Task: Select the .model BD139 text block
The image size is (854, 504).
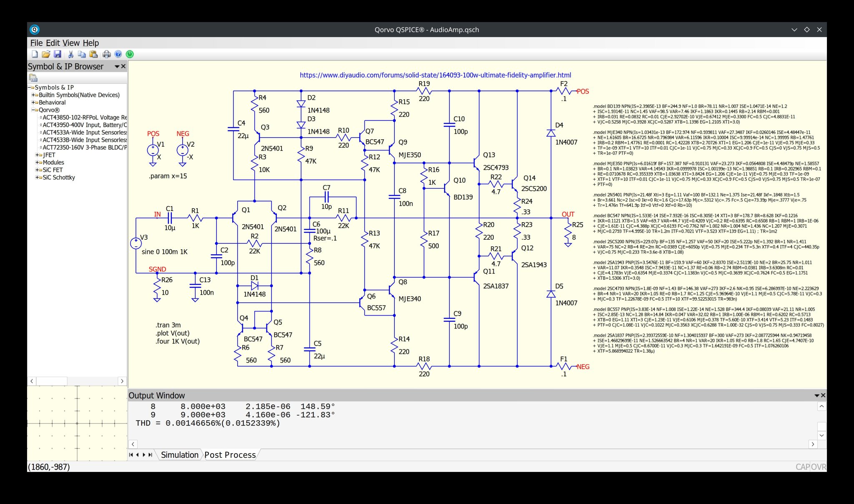Action: (694, 114)
